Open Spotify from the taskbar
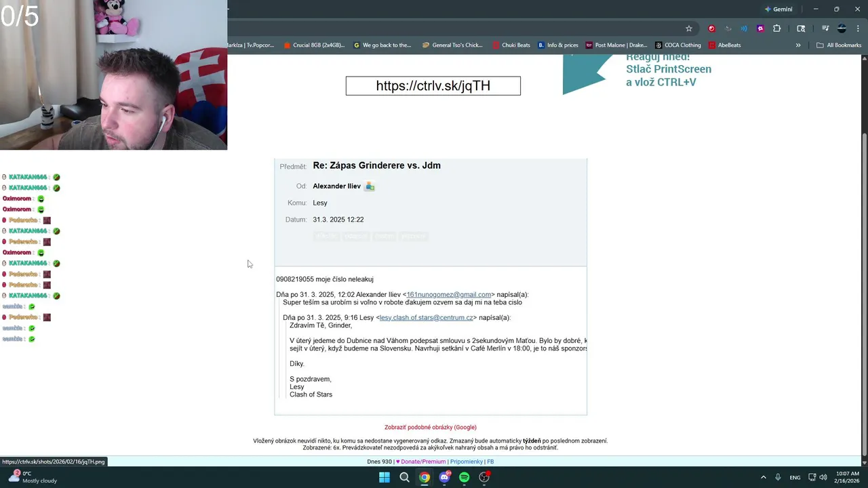 pos(465,477)
